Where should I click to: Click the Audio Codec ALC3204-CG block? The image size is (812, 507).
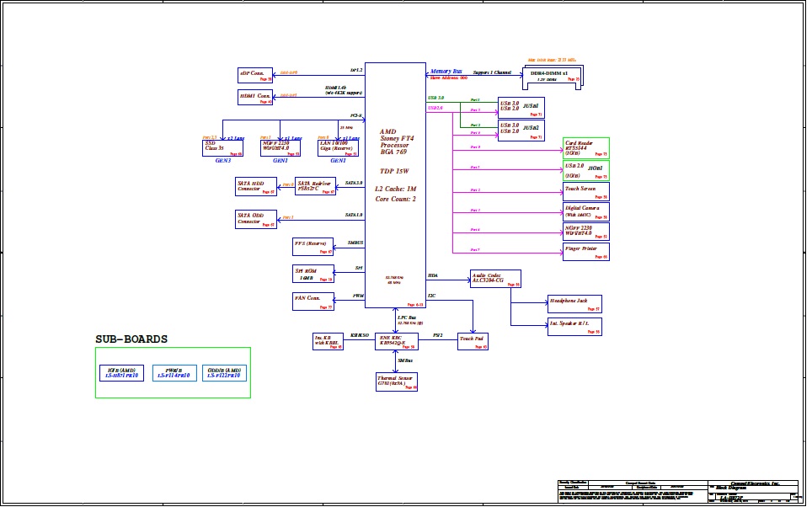point(495,279)
